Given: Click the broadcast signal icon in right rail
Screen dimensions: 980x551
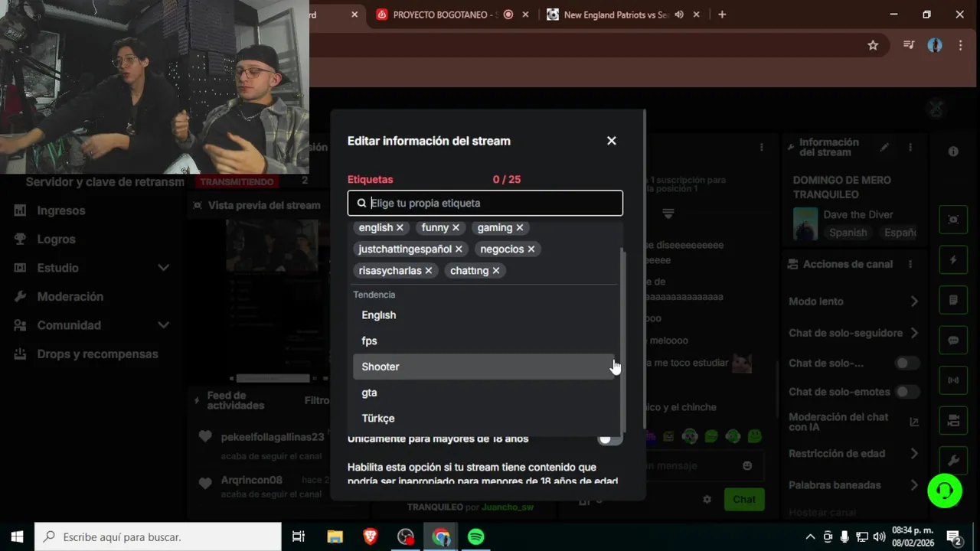Looking at the screenshot, I should tap(953, 380).
